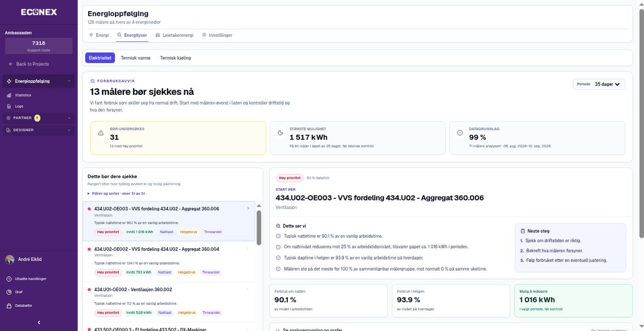Viewport: 644px width, 331px height.
Task: Click the Mulig å redusere 1 016 kWh card
Action: coord(574,301)
